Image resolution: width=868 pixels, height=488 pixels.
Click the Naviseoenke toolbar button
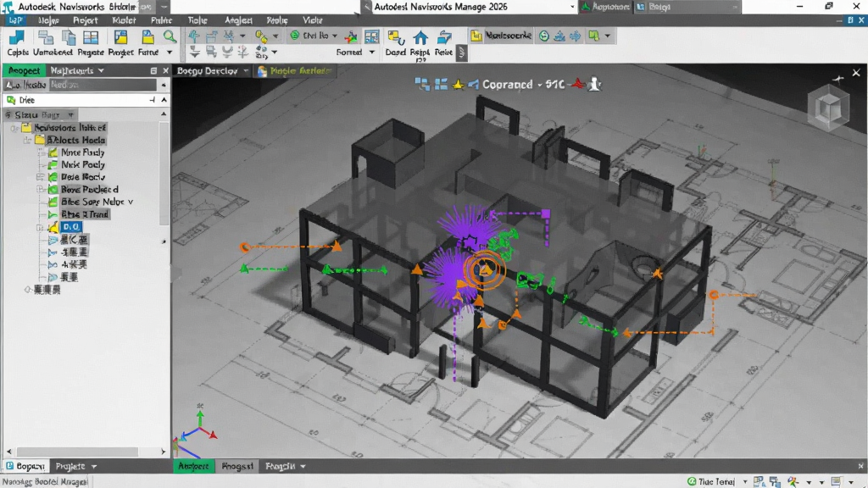click(x=501, y=36)
